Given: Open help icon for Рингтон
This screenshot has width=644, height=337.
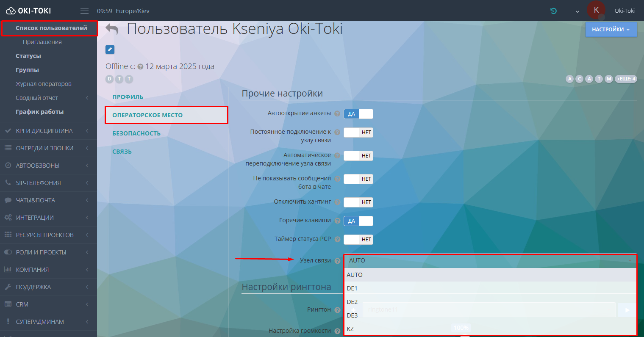Looking at the screenshot, I should 337,310.
